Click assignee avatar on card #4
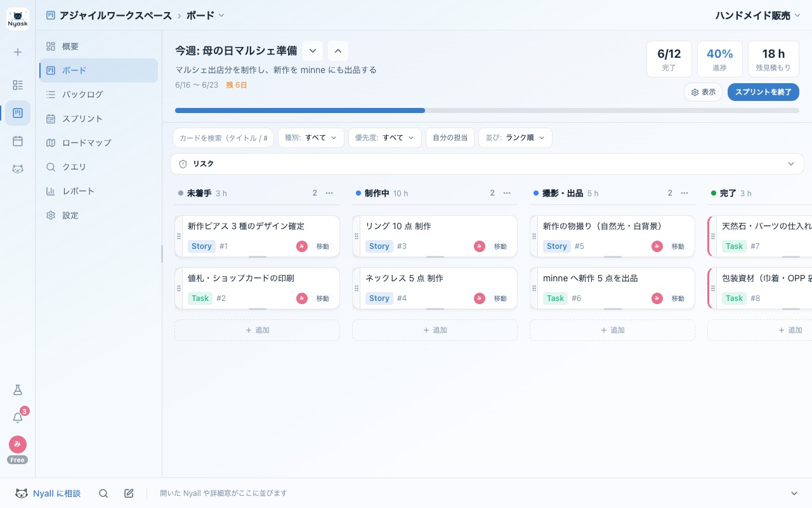The height and width of the screenshot is (508, 812). click(480, 298)
